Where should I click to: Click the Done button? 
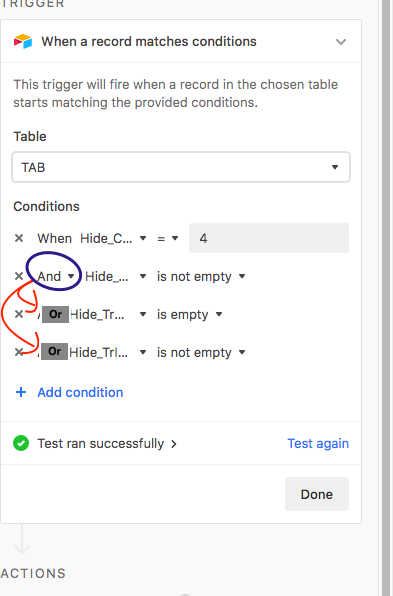point(317,494)
